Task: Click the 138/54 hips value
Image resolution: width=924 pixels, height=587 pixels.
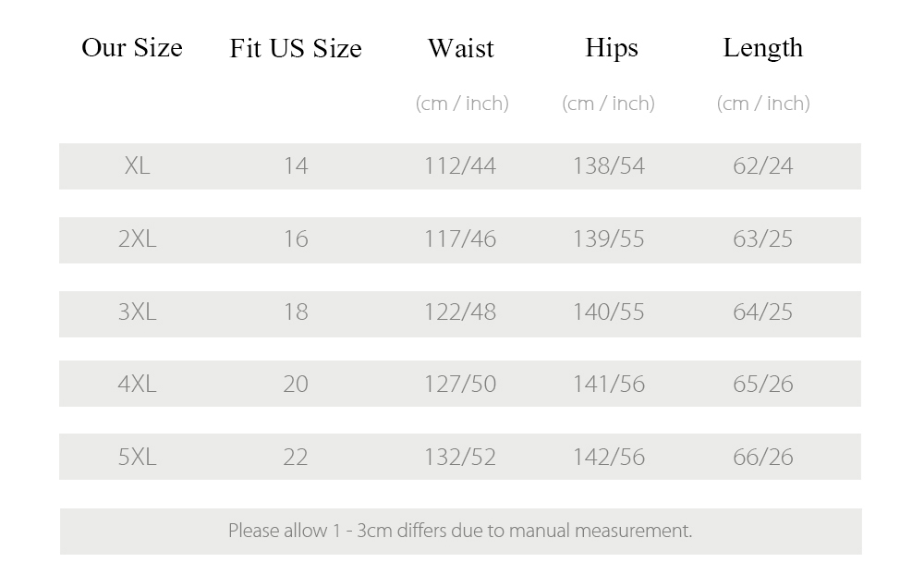Action: [x=609, y=165]
